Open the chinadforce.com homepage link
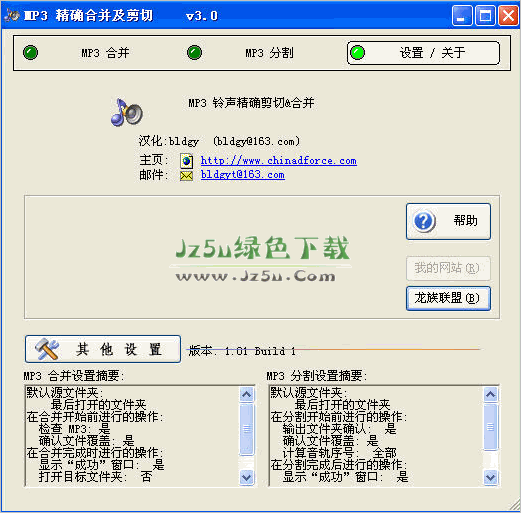Image resolution: width=521 pixels, height=513 pixels. tap(279, 161)
